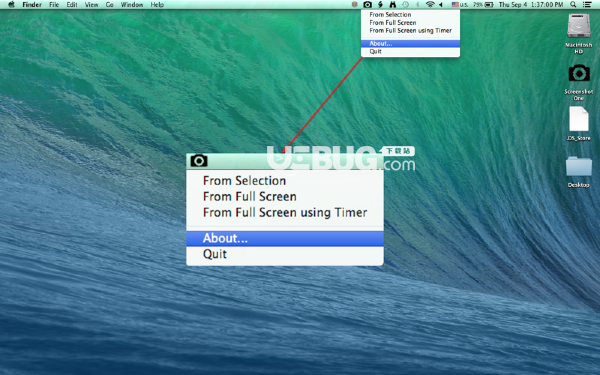600x375 pixels.
Task: Open the Apple logo menu
Action: (x=11, y=5)
